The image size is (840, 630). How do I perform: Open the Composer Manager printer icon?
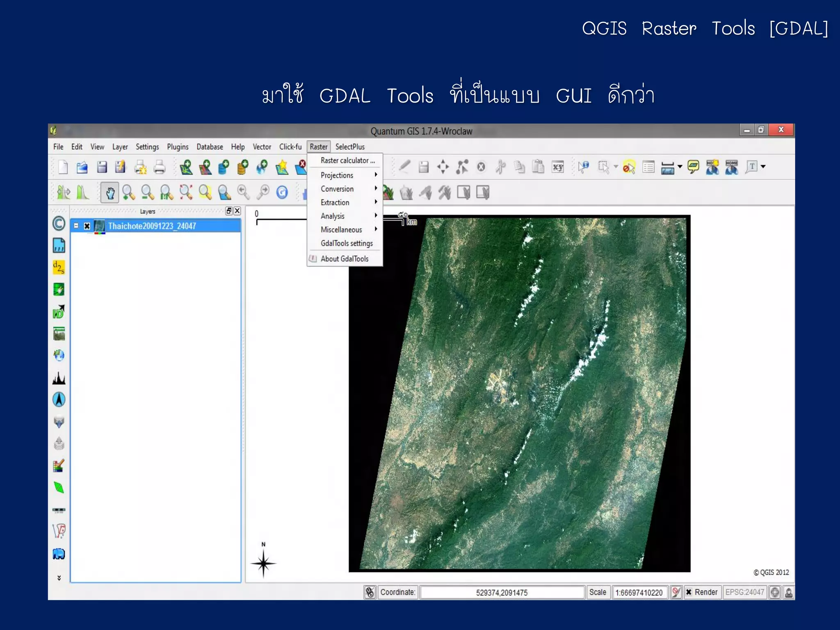[159, 167]
